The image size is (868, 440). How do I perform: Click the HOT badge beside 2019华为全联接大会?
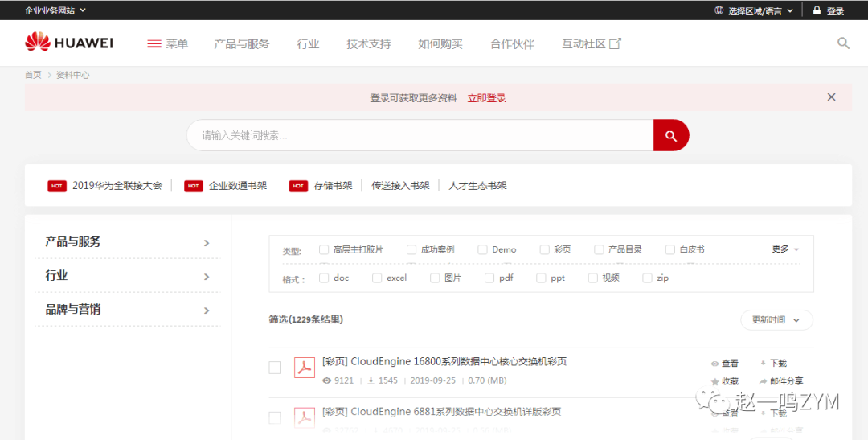click(x=57, y=186)
